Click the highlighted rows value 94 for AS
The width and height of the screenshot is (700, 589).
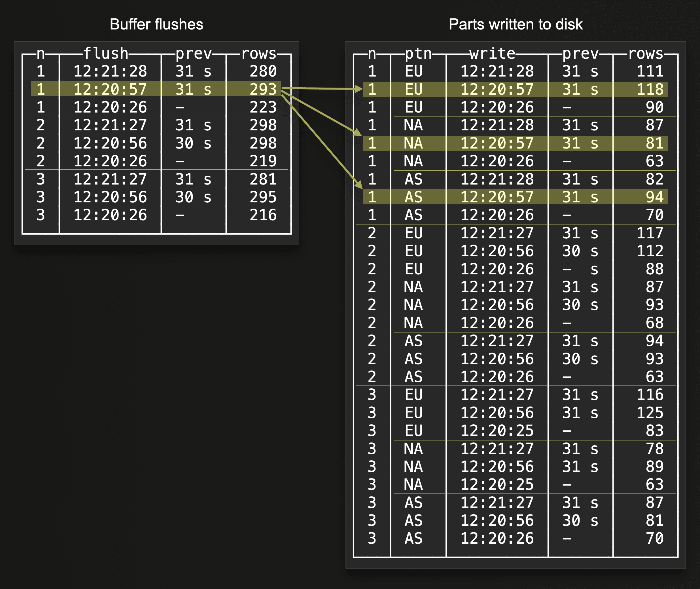tap(655, 197)
